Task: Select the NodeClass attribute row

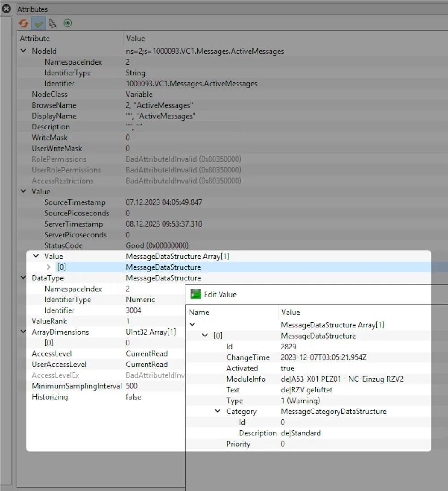Action: click(x=233, y=94)
